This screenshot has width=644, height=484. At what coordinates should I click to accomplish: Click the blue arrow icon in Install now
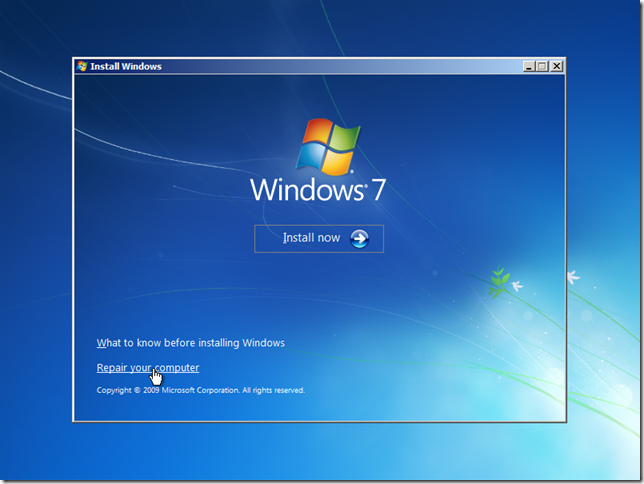pyautogui.click(x=359, y=239)
